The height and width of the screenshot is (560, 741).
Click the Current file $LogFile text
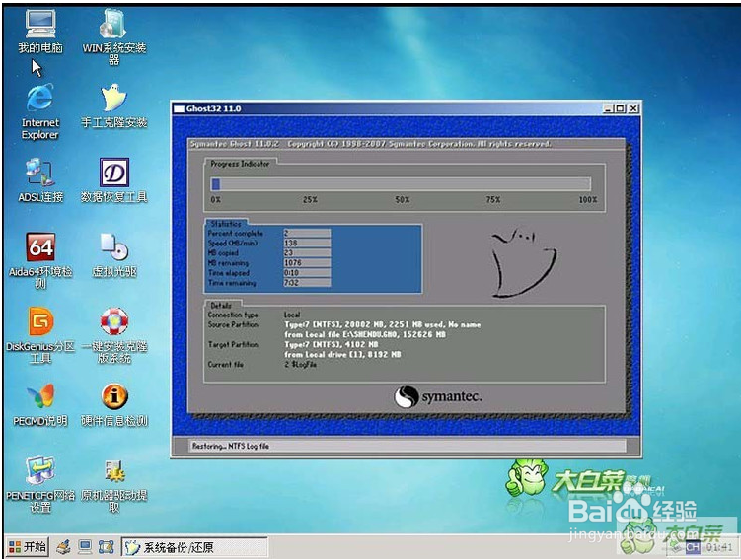[301, 364]
